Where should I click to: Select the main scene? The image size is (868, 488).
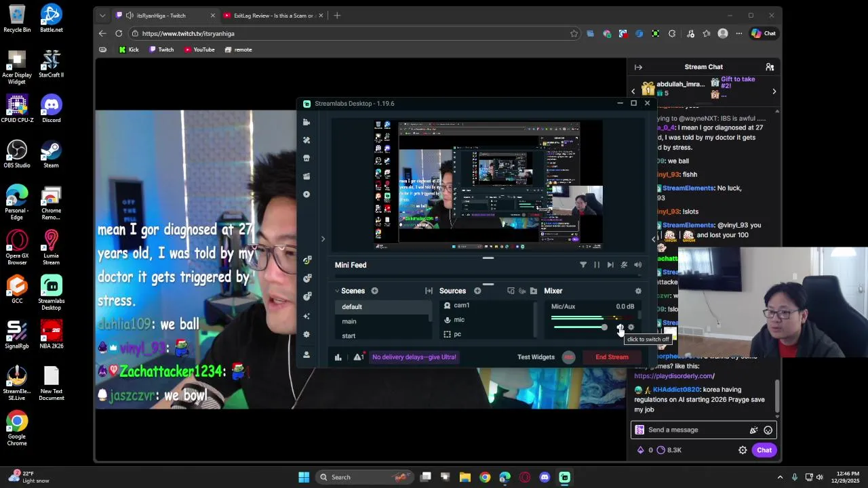(383, 321)
